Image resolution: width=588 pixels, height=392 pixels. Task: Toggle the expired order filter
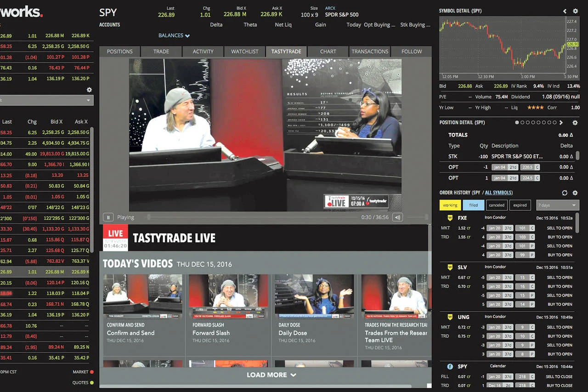click(x=520, y=205)
